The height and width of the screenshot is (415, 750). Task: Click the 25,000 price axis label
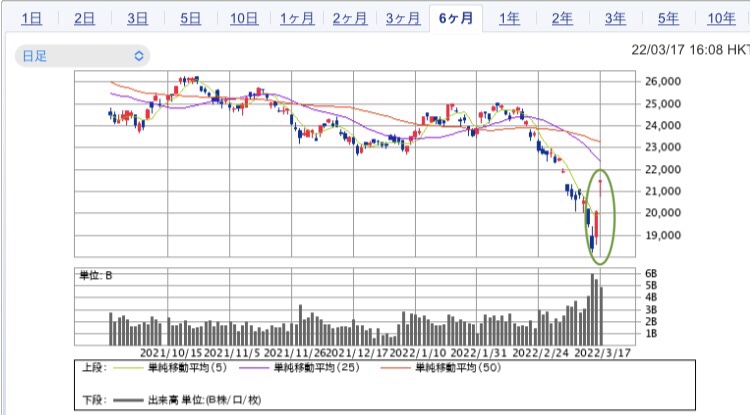(663, 104)
